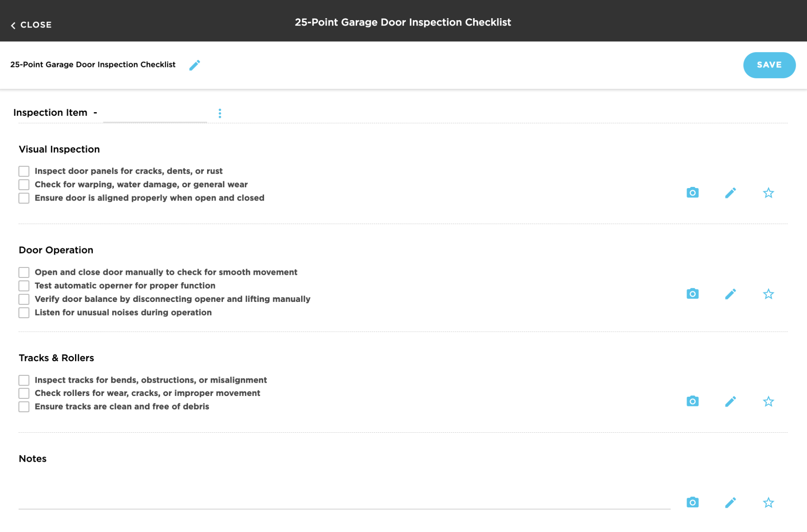Screen dimensions: 807x532
Task: Tick 'Listen for unusual noises during operation'
Action: (x=24, y=313)
